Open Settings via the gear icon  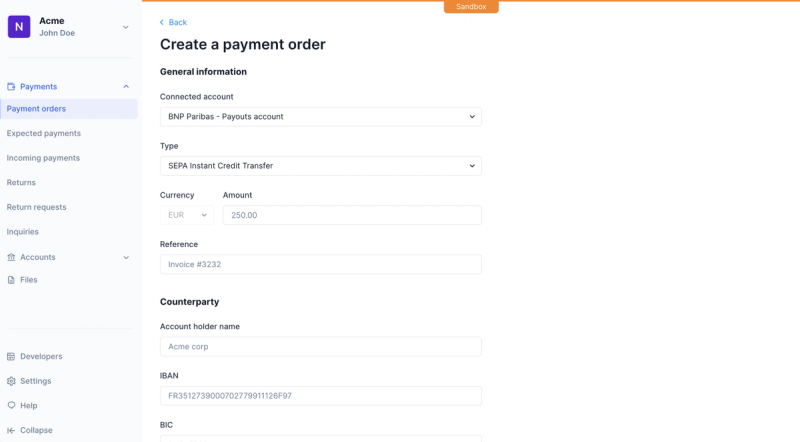click(x=11, y=381)
